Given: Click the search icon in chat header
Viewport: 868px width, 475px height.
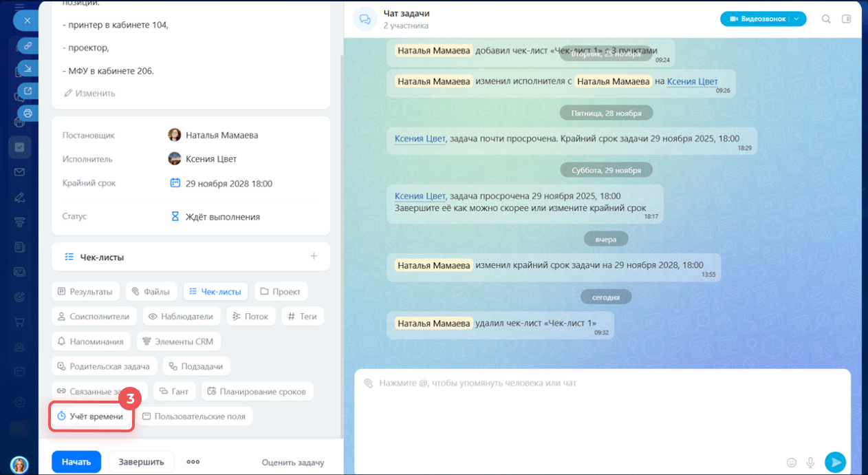Looking at the screenshot, I should click(826, 19).
